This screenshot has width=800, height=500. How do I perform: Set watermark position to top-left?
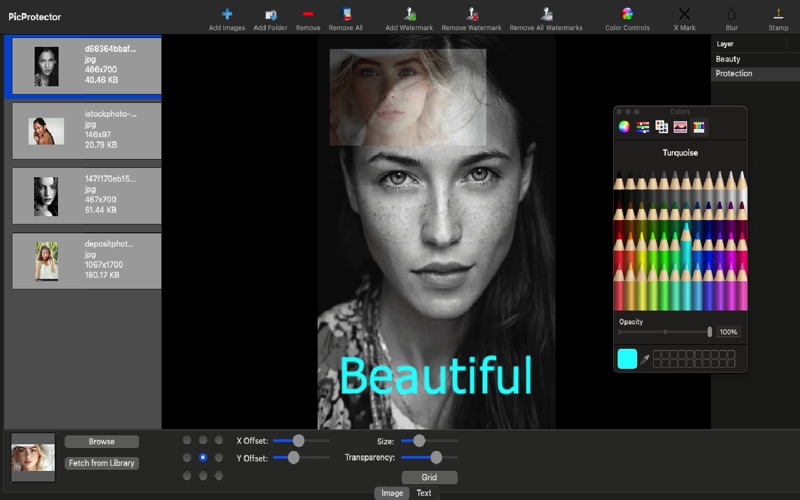click(187, 440)
